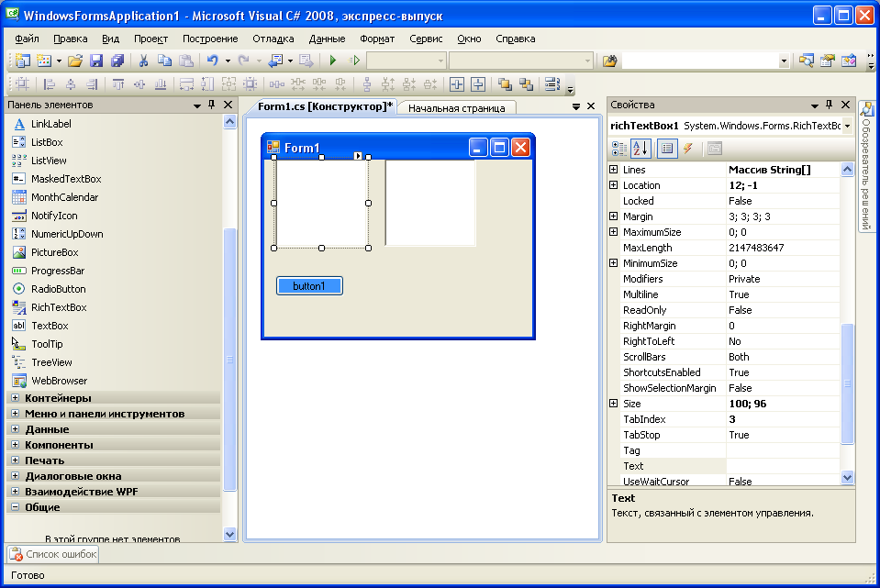Undo the last action with the Undo arrow
The height and width of the screenshot is (588, 880).
pos(213,60)
